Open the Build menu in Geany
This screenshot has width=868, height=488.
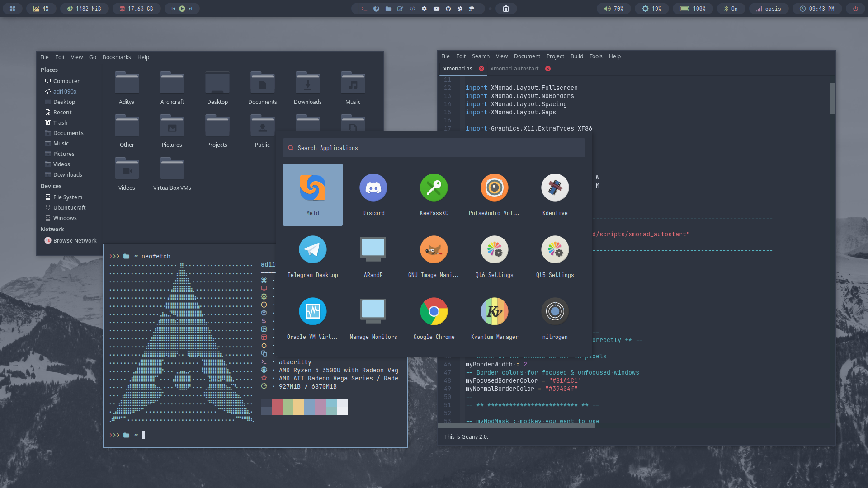click(x=576, y=56)
